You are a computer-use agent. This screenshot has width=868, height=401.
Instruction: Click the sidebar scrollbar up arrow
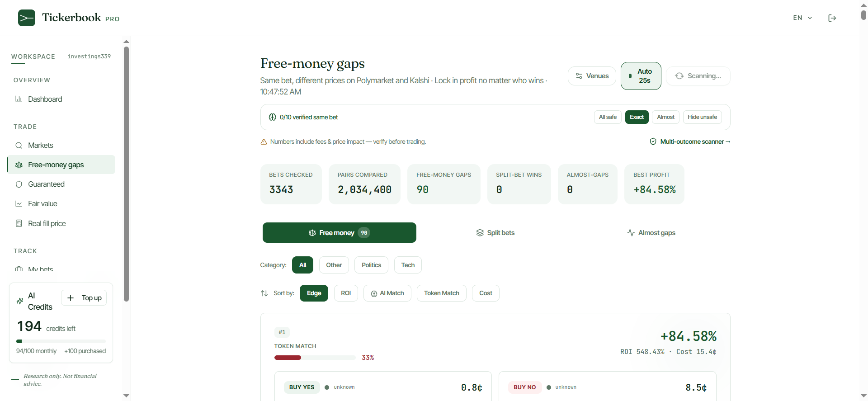click(x=126, y=42)
